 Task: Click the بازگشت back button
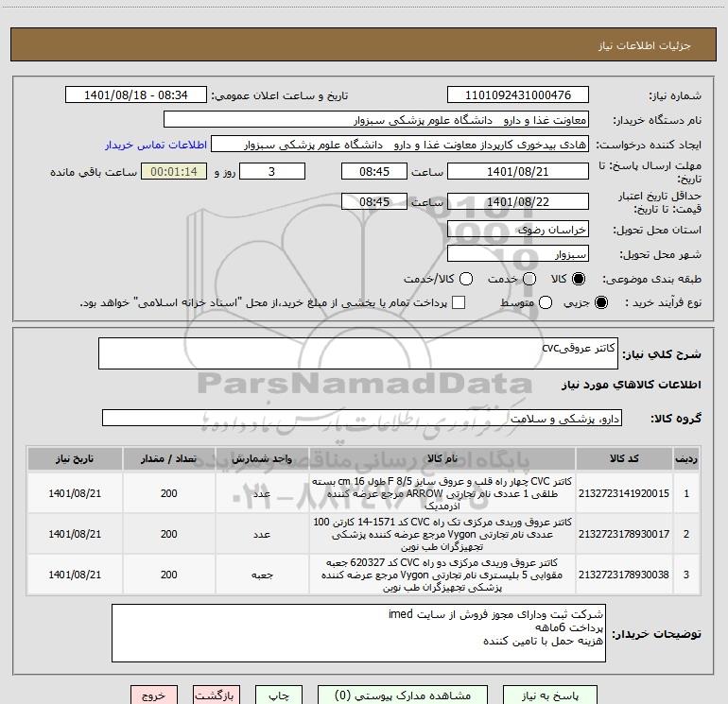click(x=217, y=695)
